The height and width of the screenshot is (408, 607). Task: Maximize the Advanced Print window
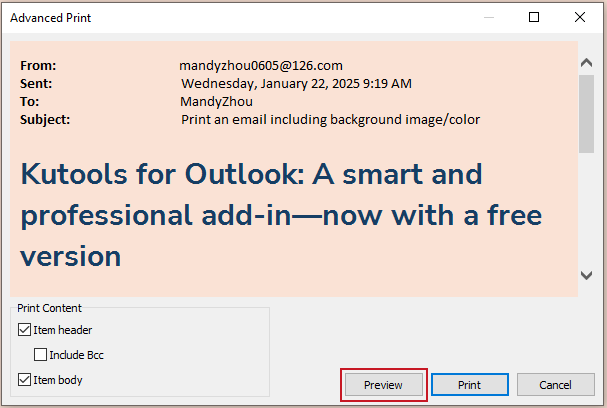coord(534,17)
